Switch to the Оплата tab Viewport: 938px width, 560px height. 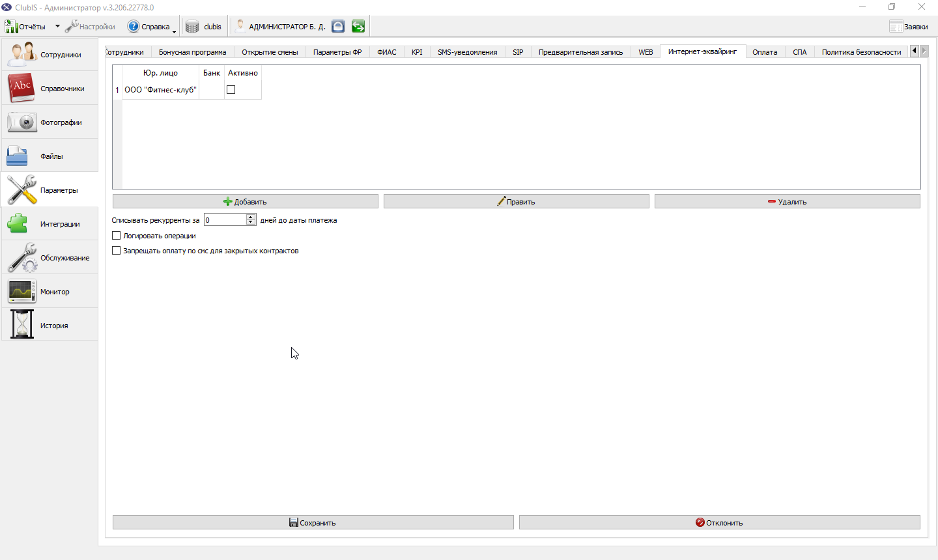click(765, 52)
